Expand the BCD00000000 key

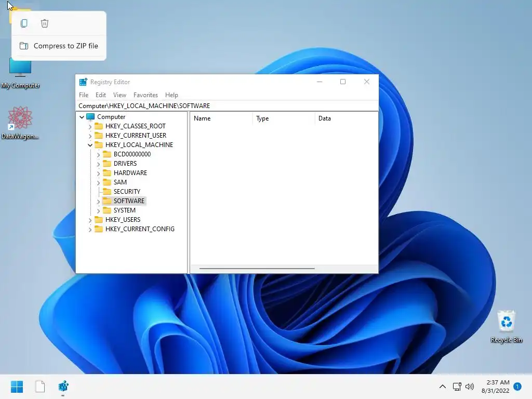(x=98, y=155)
